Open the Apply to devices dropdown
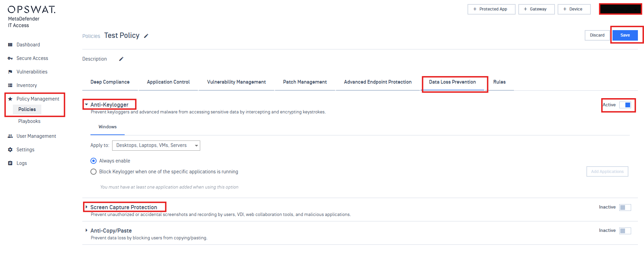The image size is (644, 261). coord(156,146)
